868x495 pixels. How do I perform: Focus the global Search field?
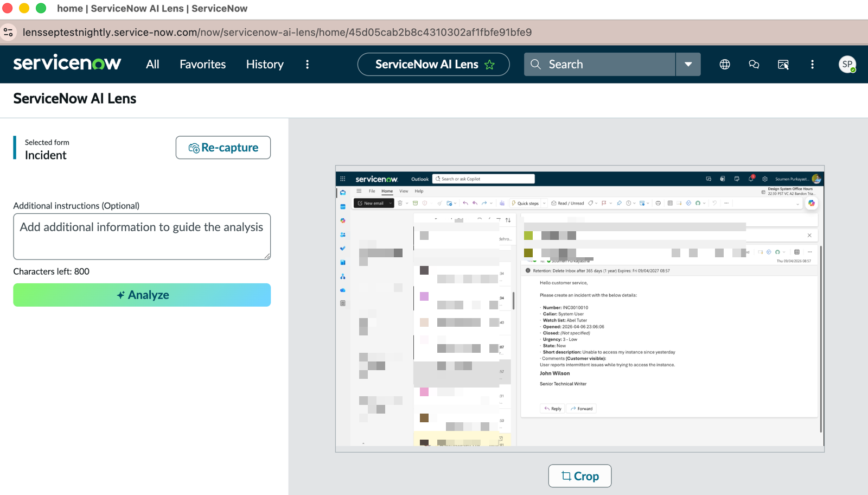[x=599, y=64]
